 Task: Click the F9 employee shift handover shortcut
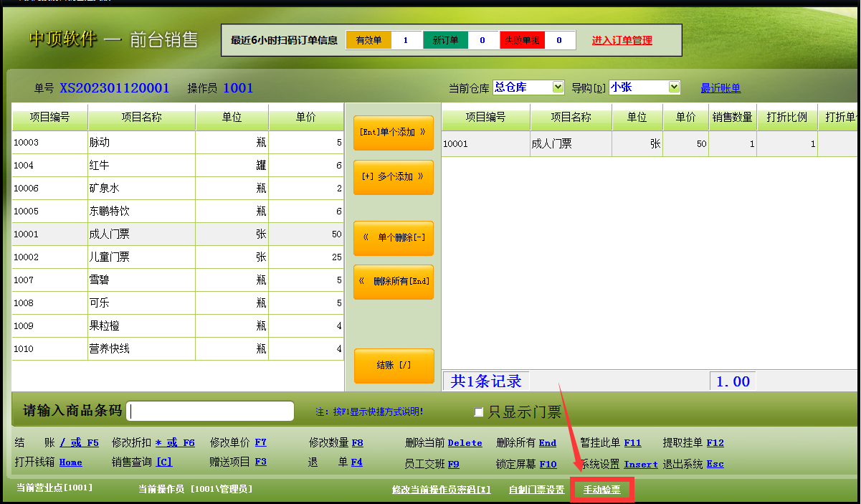tap(453, 465)
